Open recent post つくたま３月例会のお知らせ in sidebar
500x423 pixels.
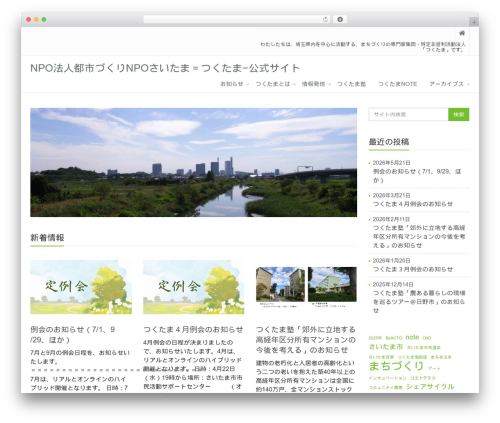[413, 269]
